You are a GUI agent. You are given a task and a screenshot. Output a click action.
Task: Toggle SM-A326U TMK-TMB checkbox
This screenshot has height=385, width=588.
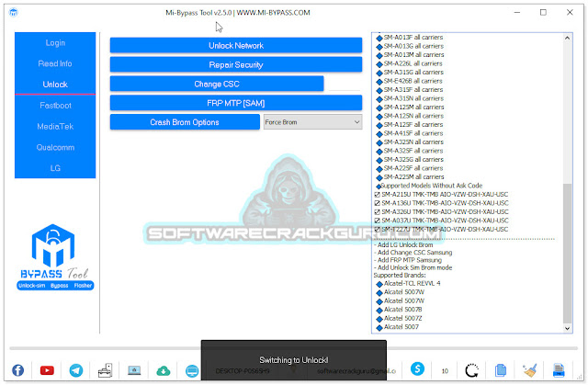[378, 212]
